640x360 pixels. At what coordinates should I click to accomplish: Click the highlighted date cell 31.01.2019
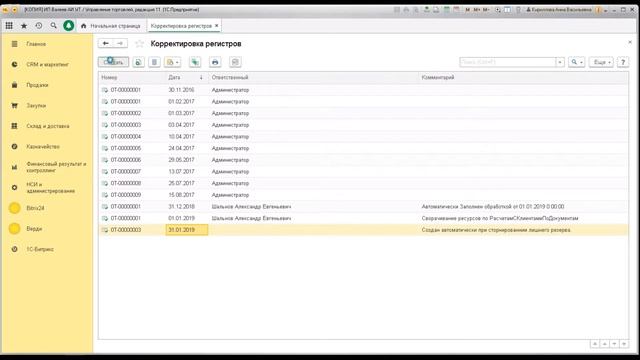187,230
